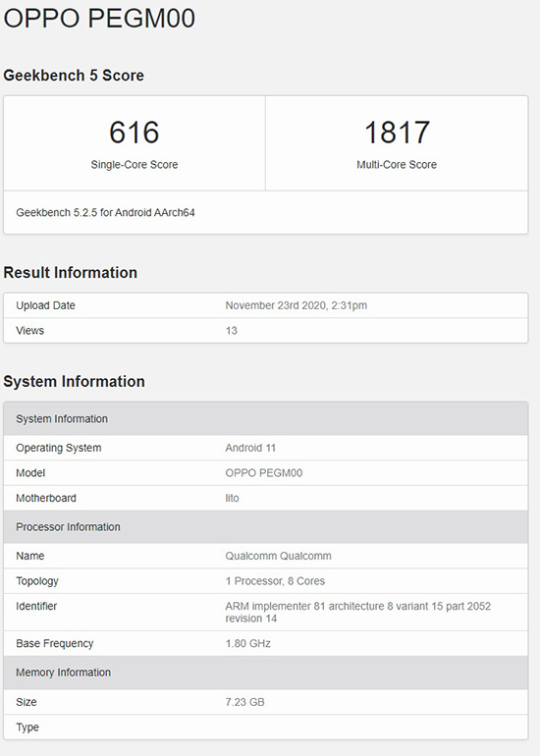Select the single-core score 616

click(135, 133)
